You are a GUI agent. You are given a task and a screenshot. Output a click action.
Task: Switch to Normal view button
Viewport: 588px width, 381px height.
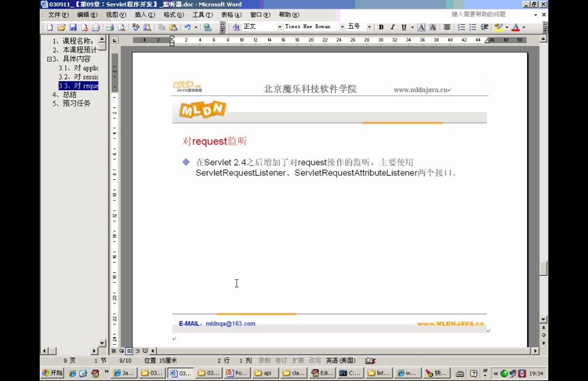click(x=113, y=351)
